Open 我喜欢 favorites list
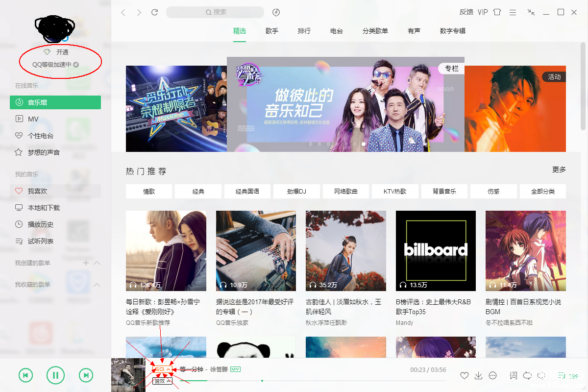Image resolution: width=588 pixels, height=392 pixels. tap(55, 191)
